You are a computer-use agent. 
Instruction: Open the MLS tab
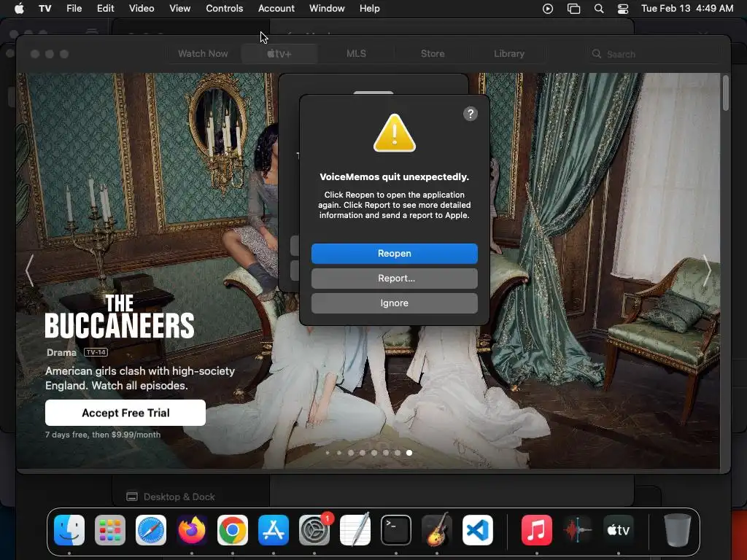pyautogui.click(x=356, y=54)
